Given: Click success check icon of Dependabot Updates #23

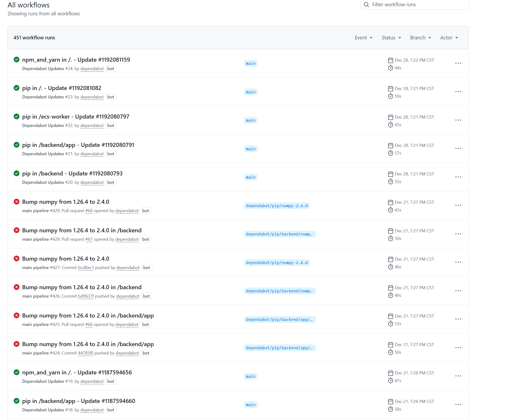Looking at the screenshot, I should (x=17, y=88).
